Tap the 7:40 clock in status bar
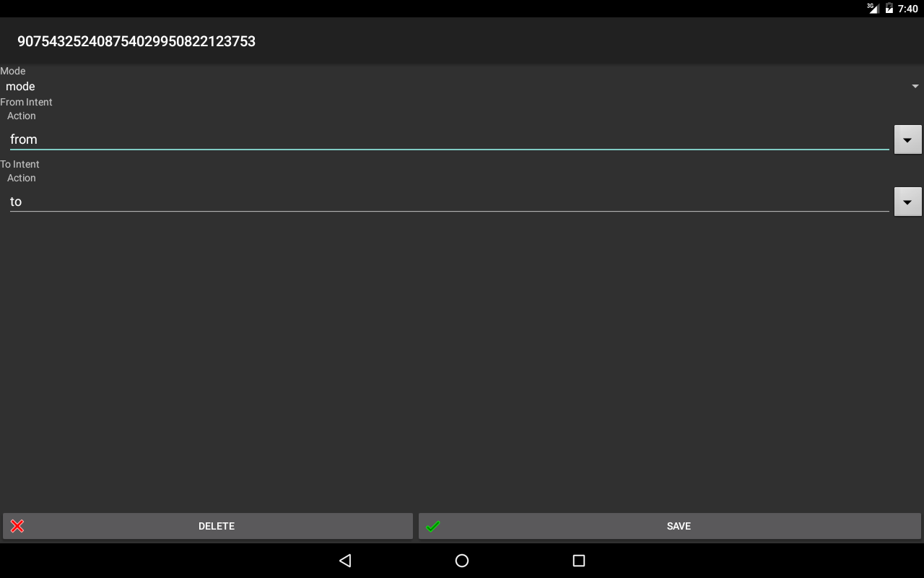 coord(908,9)
